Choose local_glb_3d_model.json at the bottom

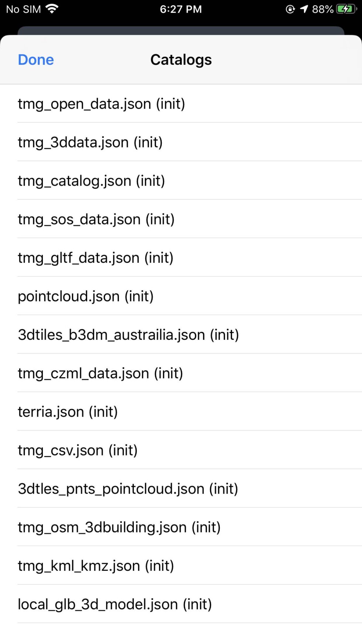(114, 604)
